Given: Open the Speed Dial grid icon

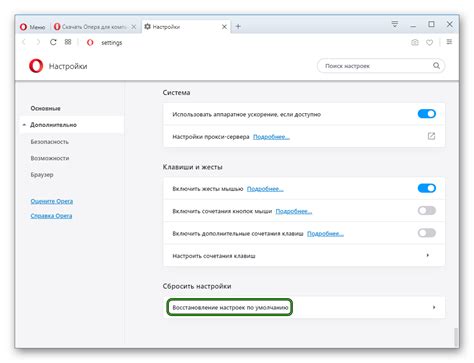Looking at the screenshot, I should click(x=68, y=42).
